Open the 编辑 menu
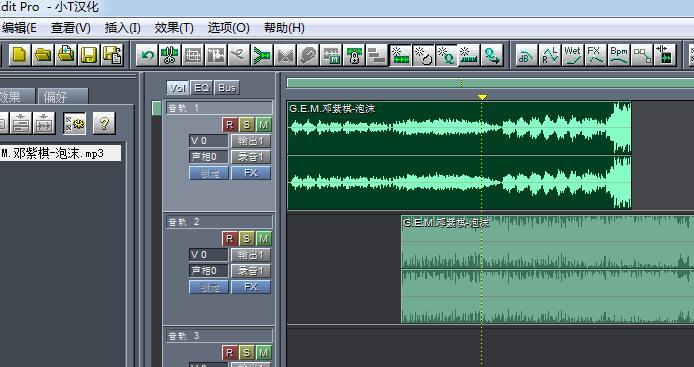The height and width of the screenshot is (367, 694). pyautogui.click(x=19, y=28)
